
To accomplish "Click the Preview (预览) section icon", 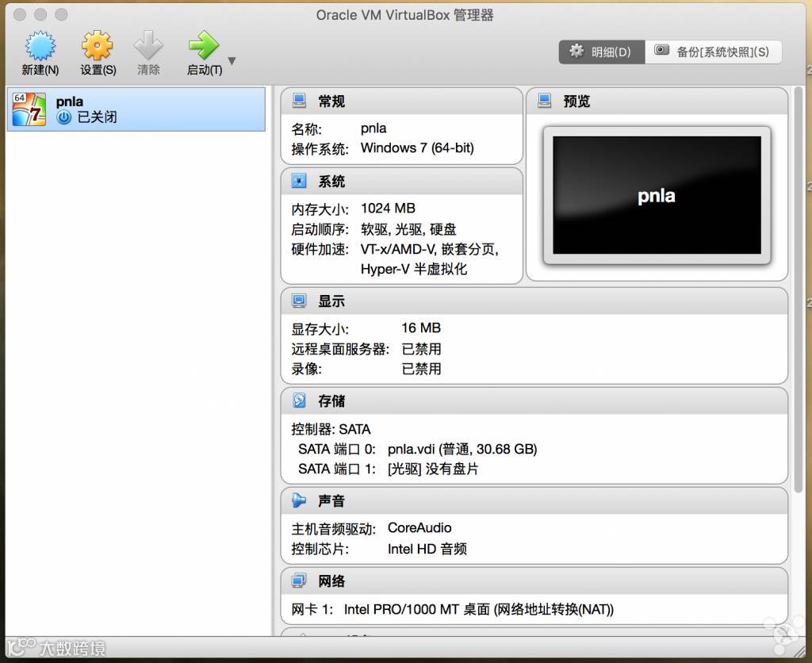I will pos(544,101).
